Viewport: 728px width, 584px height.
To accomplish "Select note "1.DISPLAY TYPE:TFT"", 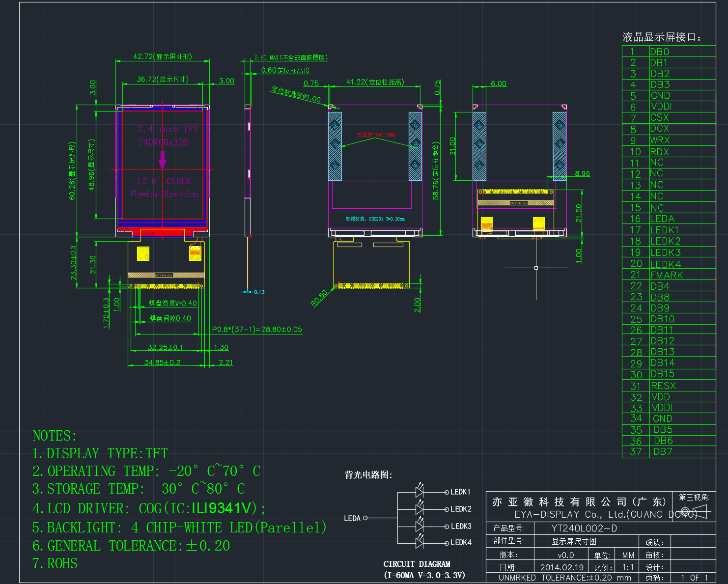I will 100,453.
